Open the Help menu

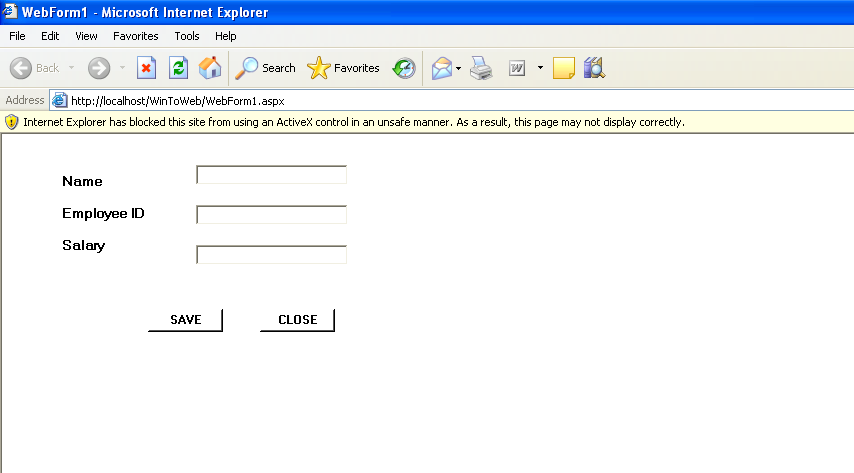(x=225, y=36)
